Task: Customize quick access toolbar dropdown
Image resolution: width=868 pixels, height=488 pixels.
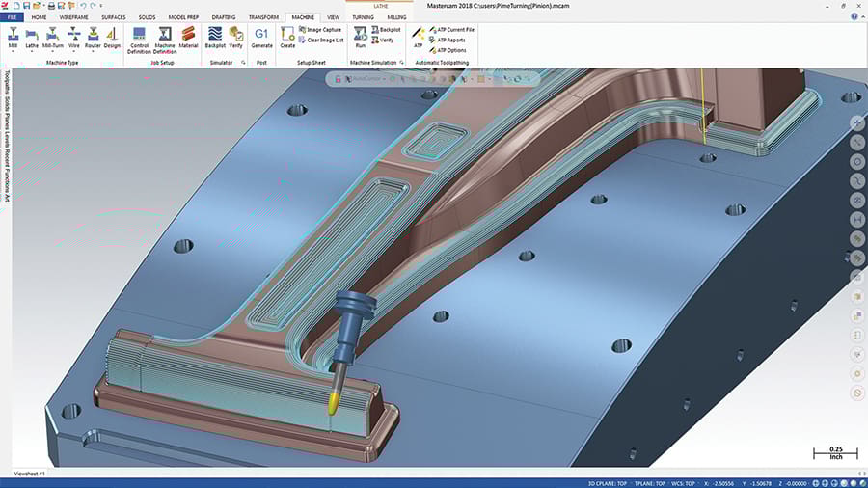Action: pyautogui.click(x=101, y=6)
